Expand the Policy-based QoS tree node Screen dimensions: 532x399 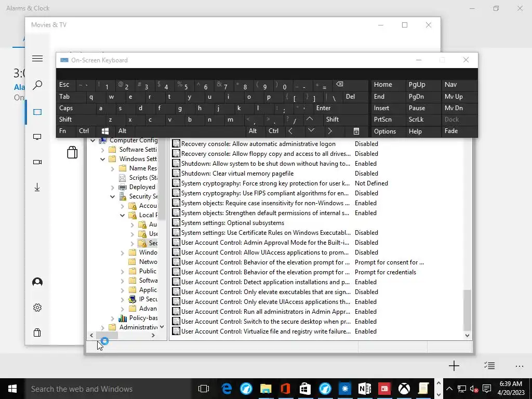(113, 318)
